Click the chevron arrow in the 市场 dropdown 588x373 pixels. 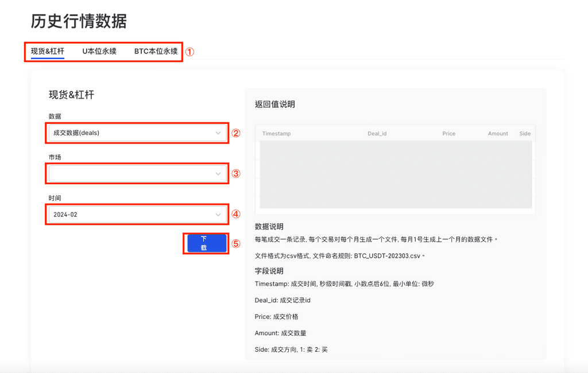click(x=218, y=174)
